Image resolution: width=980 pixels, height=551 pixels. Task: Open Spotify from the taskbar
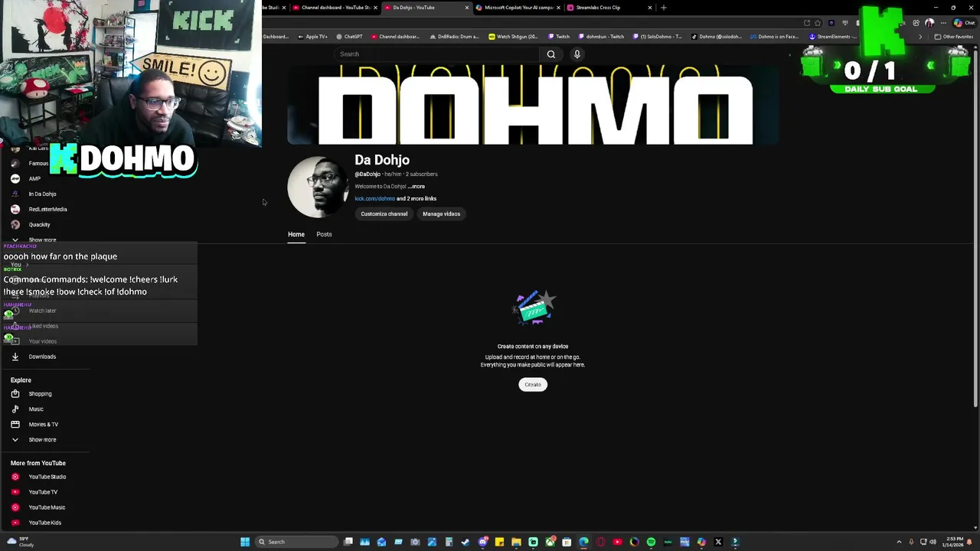pyautogui.click(x=651, y=542)
